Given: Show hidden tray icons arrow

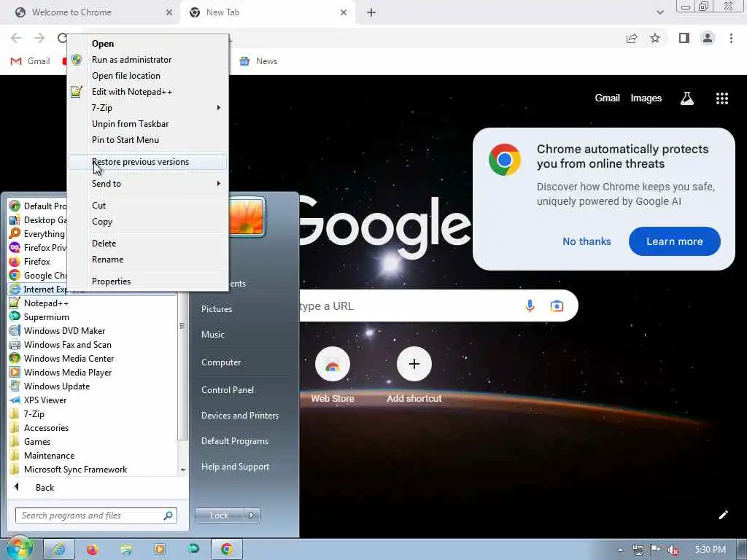Looking at the screenshot, I should point(620,550).
